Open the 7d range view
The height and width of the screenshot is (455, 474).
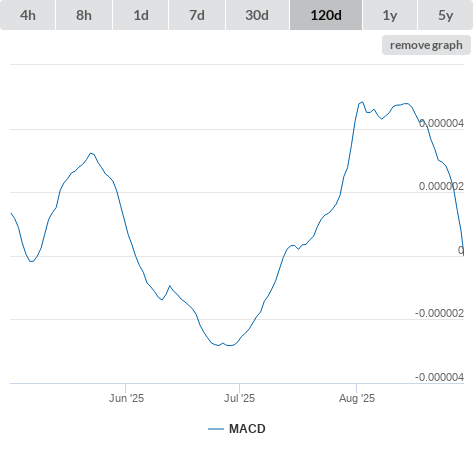[197, 15]
